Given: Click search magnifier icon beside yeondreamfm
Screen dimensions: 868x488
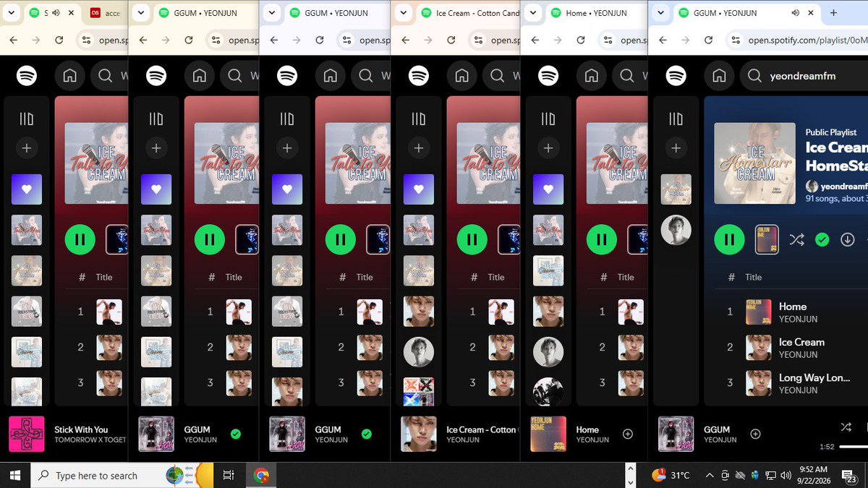Looking at the screenshot, I should pyautogui.click(x=754, y=76).
